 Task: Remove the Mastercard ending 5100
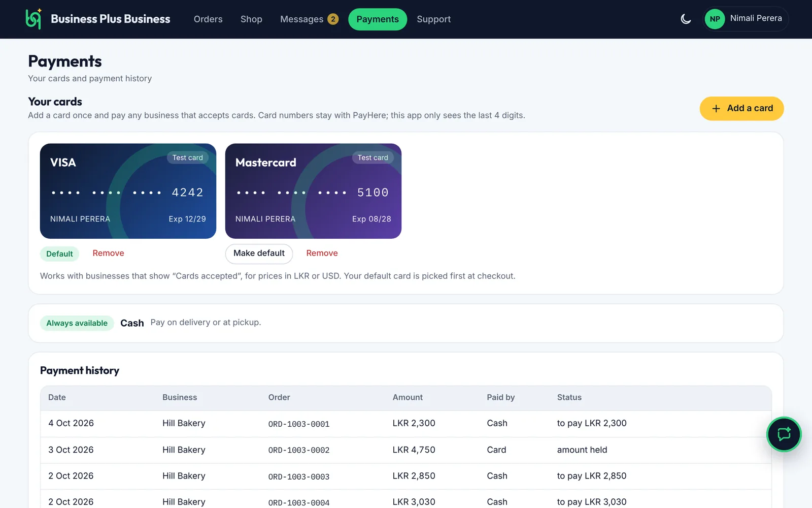pyautogui.click(x=322, y=253)
